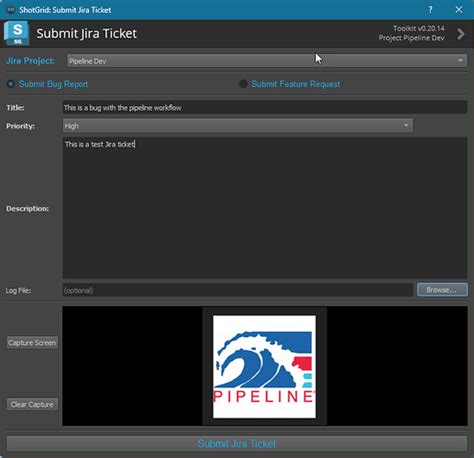Open the Jira Project dropdown

tap(267, 61)
